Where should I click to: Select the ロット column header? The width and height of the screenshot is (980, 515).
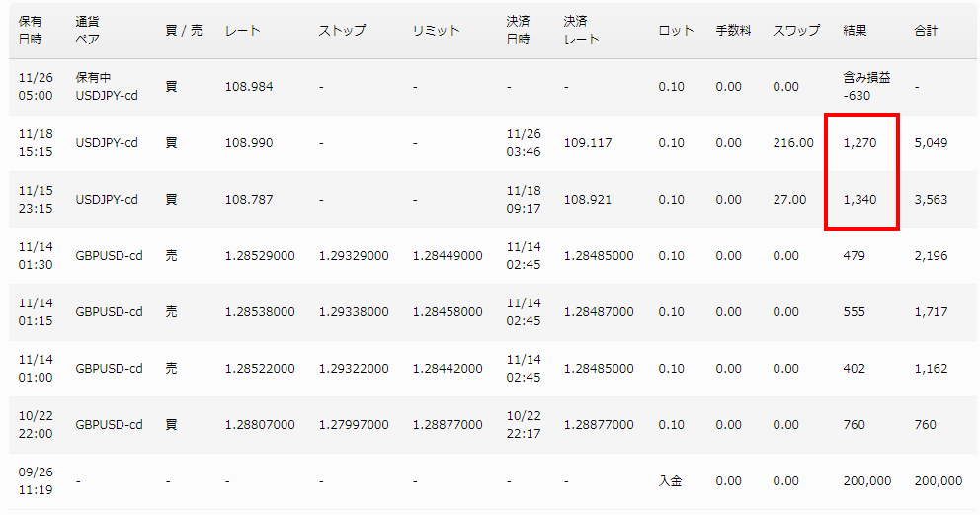tap(676, 31)
